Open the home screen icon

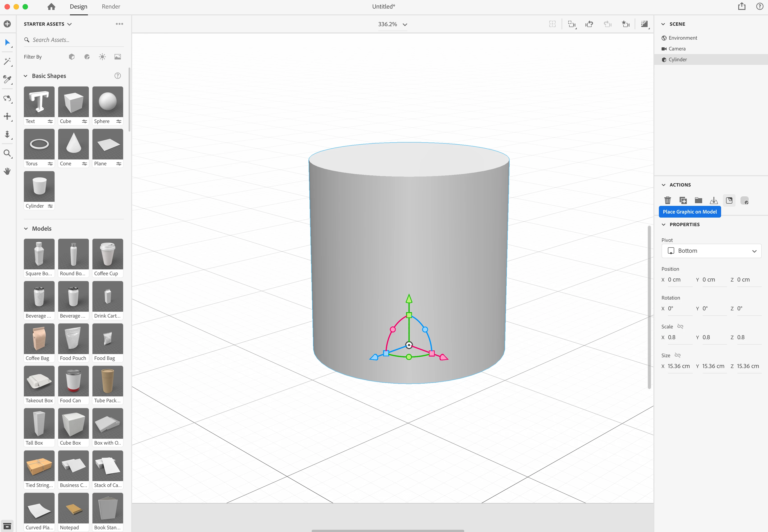51,7
